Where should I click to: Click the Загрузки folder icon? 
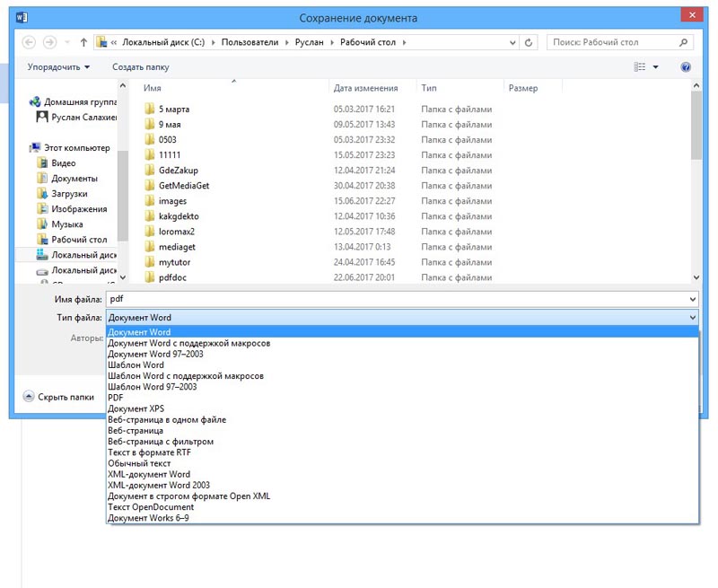click(x=42, y=193)
